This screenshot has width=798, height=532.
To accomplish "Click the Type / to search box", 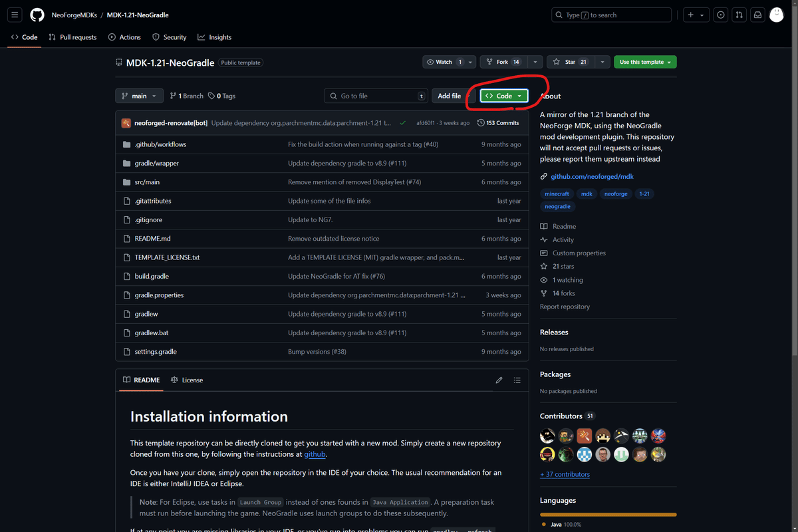I will (611, 15).
